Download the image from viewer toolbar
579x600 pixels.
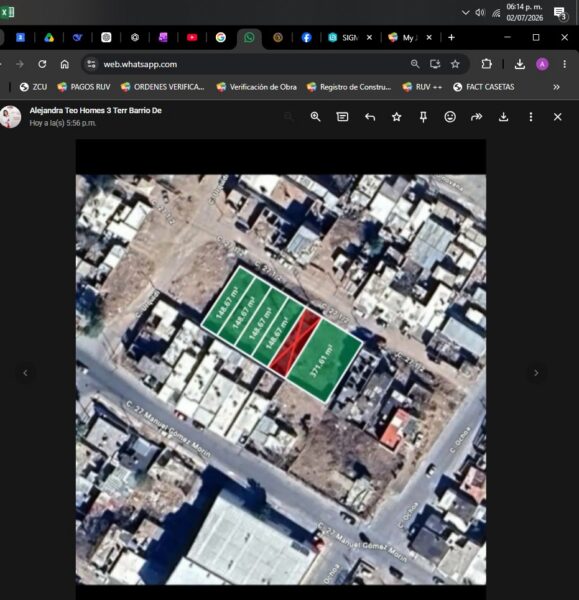pyautogui.click(x=504, y=117)
